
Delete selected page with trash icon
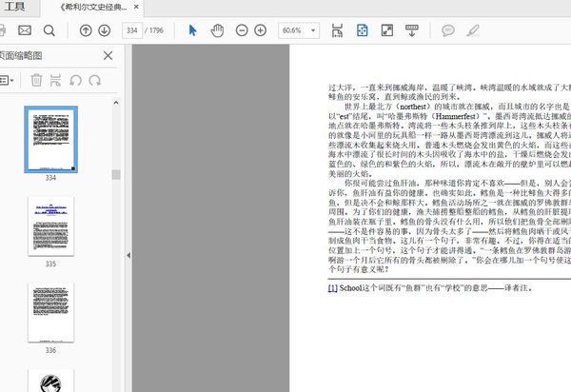(x=36, y=81)
